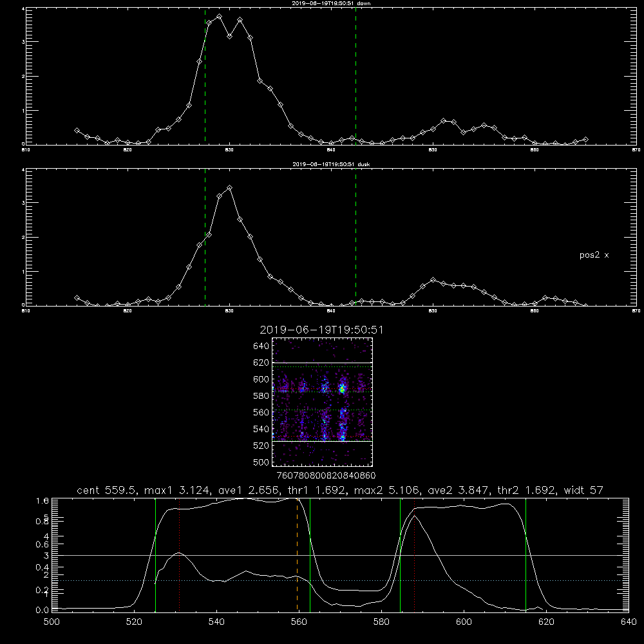Screen dimensions: 644x644
Task: Click the "840" x-axis label under dusk plot
Action: (x=331, y=311)
